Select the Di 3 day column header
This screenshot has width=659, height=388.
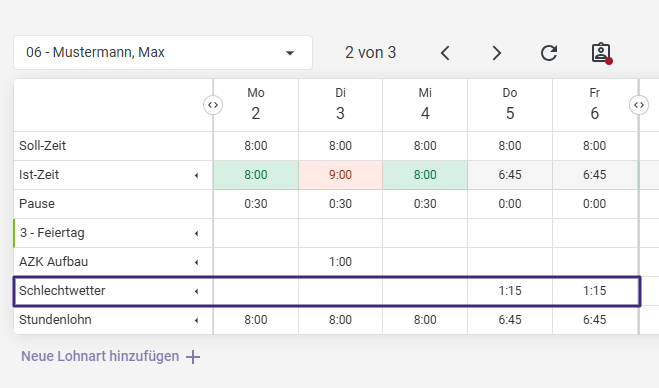click(340, 105)
